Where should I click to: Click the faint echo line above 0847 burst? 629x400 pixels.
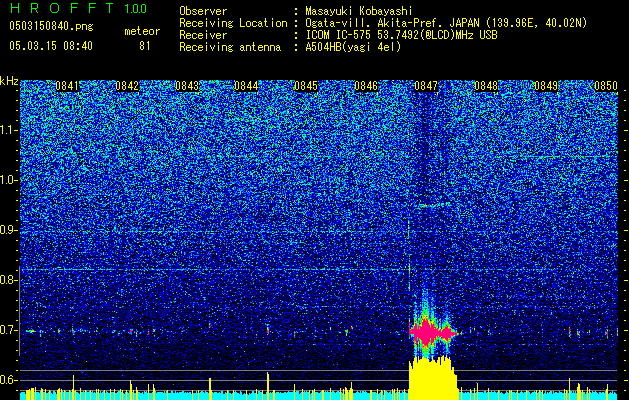click(x=435, y=205)
